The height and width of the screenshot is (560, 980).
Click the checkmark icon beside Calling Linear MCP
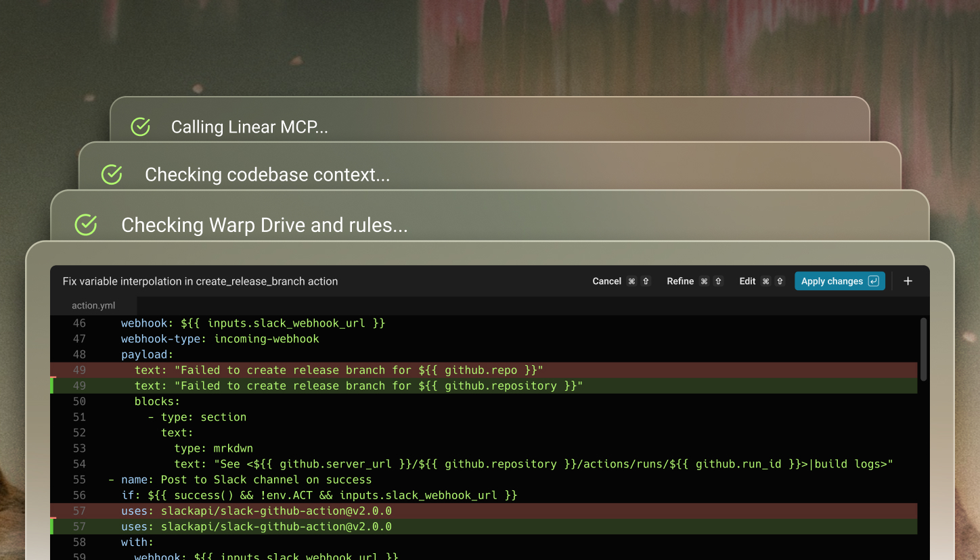(140, 127)
